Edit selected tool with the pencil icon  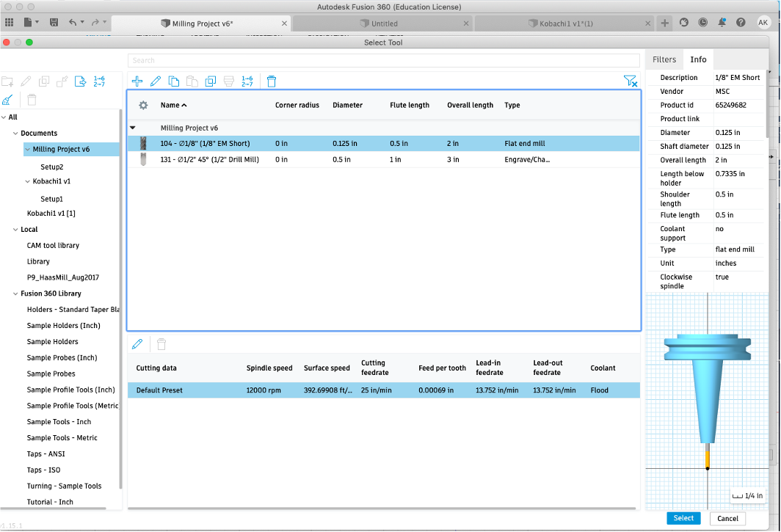(x=156, y=81)
